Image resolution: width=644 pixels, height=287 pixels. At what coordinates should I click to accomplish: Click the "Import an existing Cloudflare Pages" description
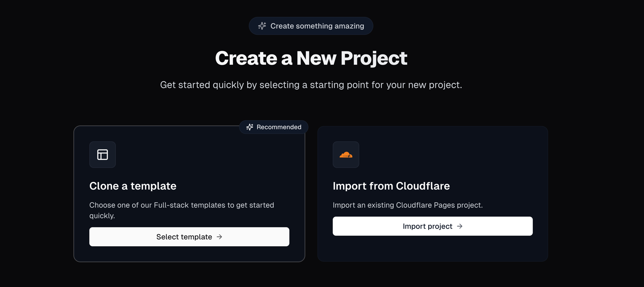(408, 205)
